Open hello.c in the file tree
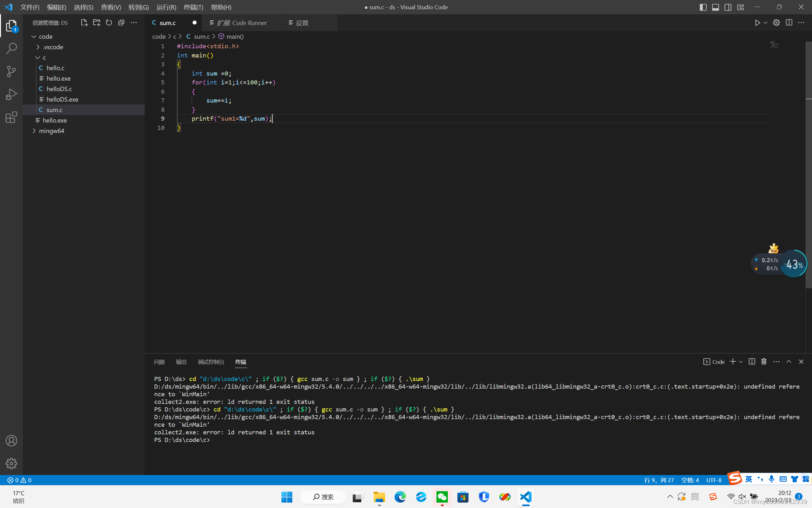This screenshot has height=508, width=812. point(83,68)
